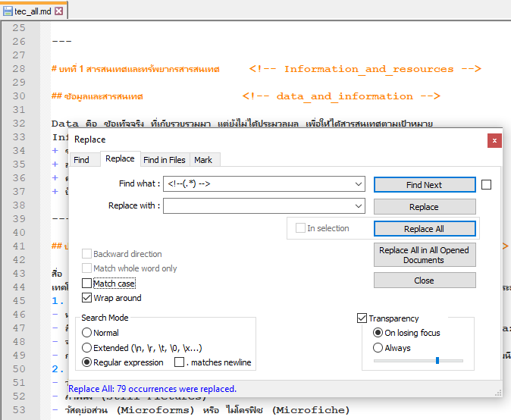This screenshot has width=511, height=420.
Task: Choose Extended search mode radio button
Action: [87, 348]
